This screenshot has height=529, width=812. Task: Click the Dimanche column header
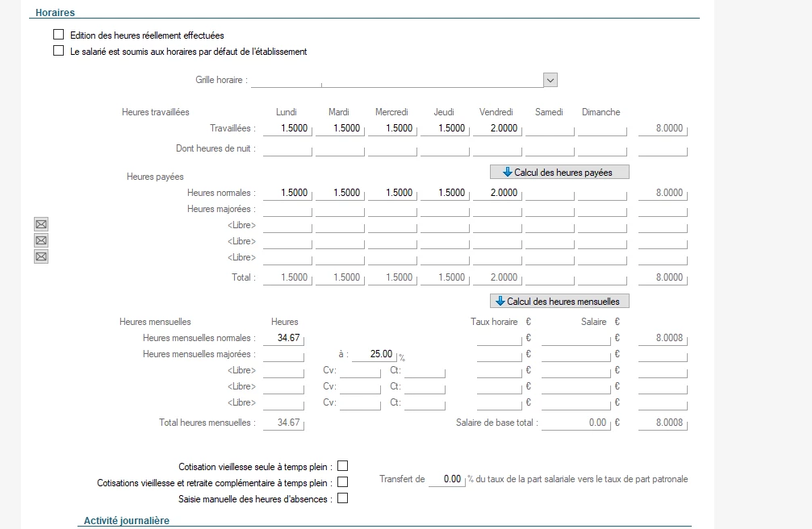[601, 112]
